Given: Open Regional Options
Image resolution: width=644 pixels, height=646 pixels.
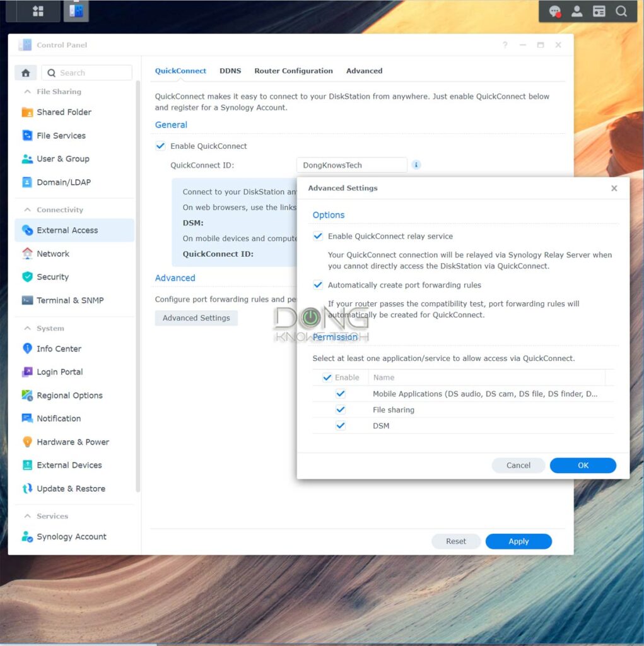Looking at the screenshot, I should pyautogui.click(x=74, y=396).
